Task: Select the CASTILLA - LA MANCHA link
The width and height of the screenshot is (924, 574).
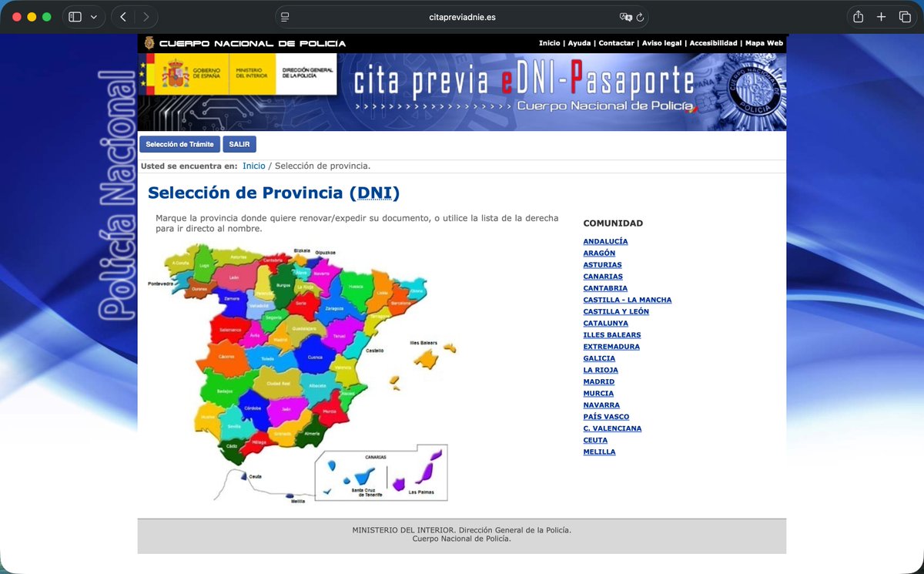Action: pos(628,300)
